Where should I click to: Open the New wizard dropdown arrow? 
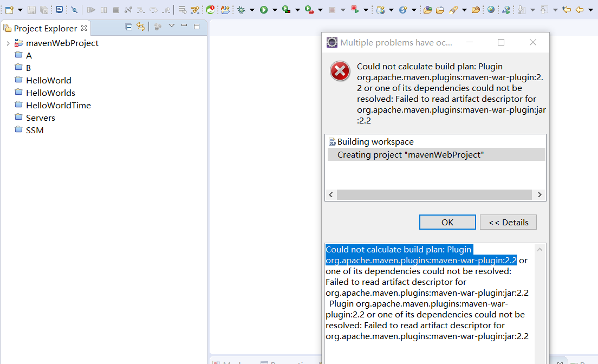20,10
